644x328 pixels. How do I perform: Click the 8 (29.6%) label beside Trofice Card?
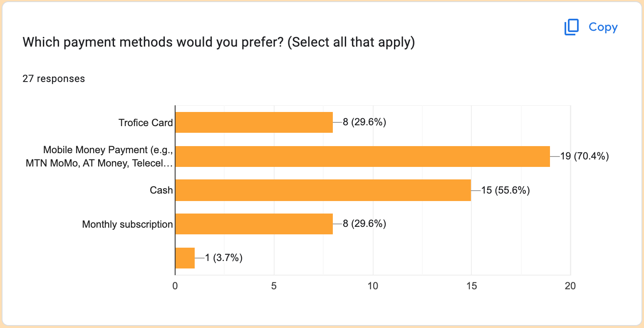click(x=364, y=122)
